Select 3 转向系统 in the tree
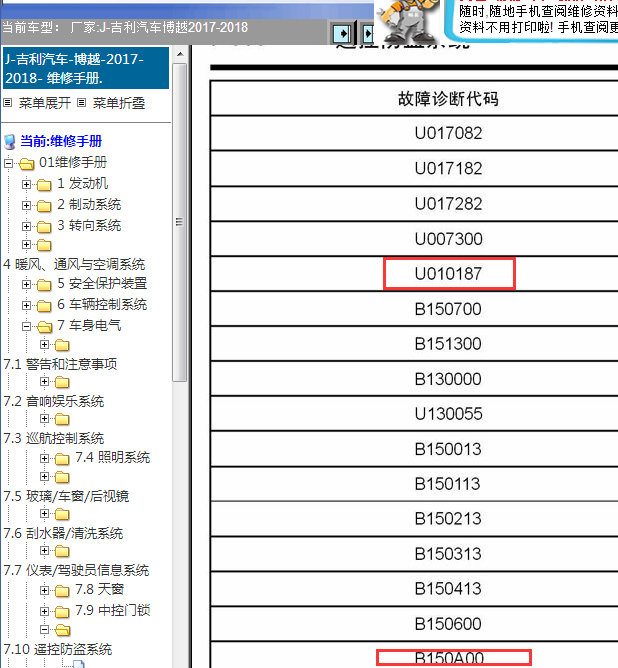The height and width of the screenshot is (668, 618). tap(89, 225)
